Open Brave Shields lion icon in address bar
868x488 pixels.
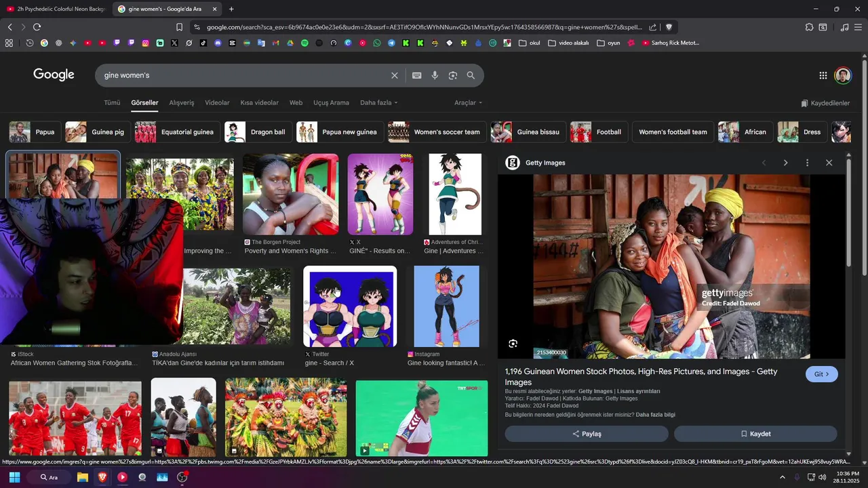click(669, 27)
